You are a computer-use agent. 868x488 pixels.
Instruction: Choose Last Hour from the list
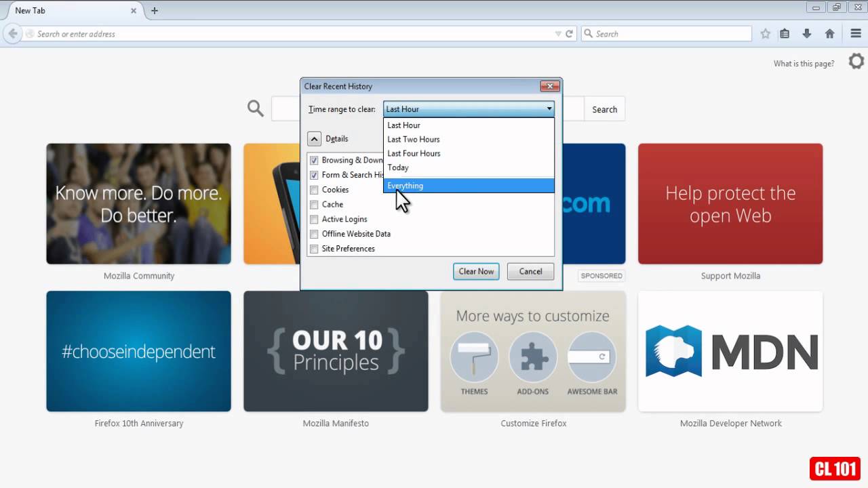tap(469, 125)
